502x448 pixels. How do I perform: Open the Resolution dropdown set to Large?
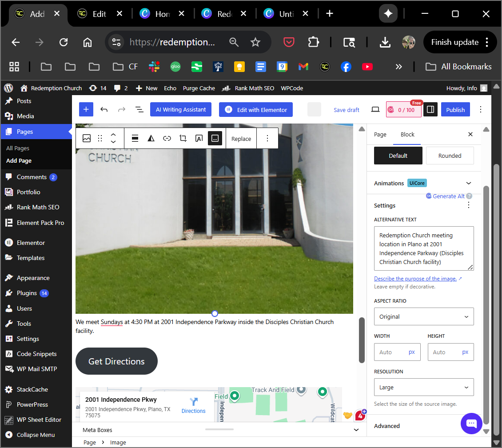pos(424,387)
